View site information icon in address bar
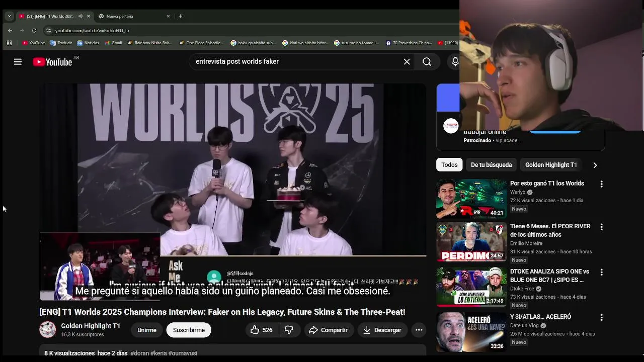 pos(48,31)
